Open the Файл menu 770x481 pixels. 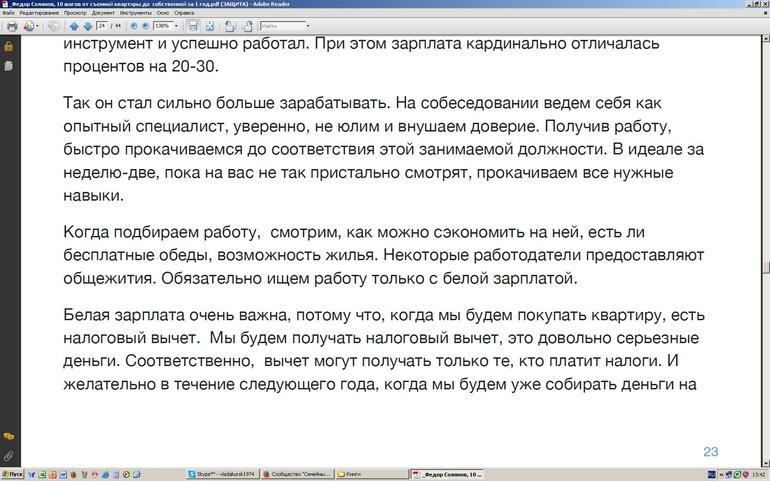coord(8,13)
